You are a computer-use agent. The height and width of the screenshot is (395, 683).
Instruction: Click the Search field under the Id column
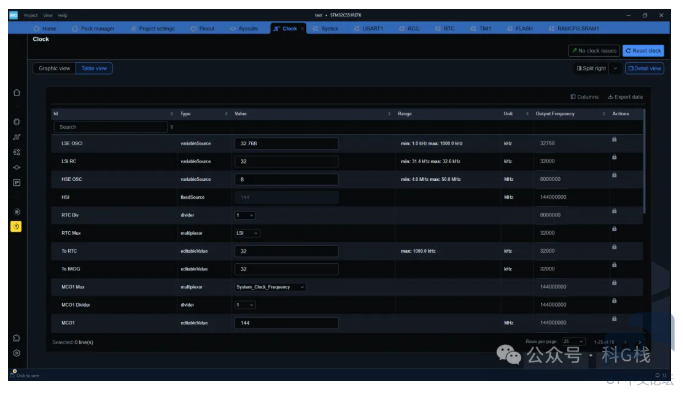click(111, 127)
